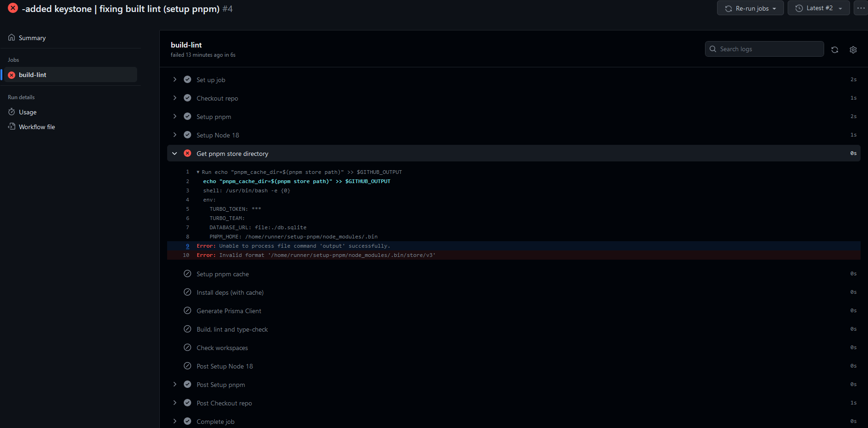Click the refresh logs icon
Image resolution: width=868 pixels, height=428 pixels.
pyautogui.click(x=835, y=49)
